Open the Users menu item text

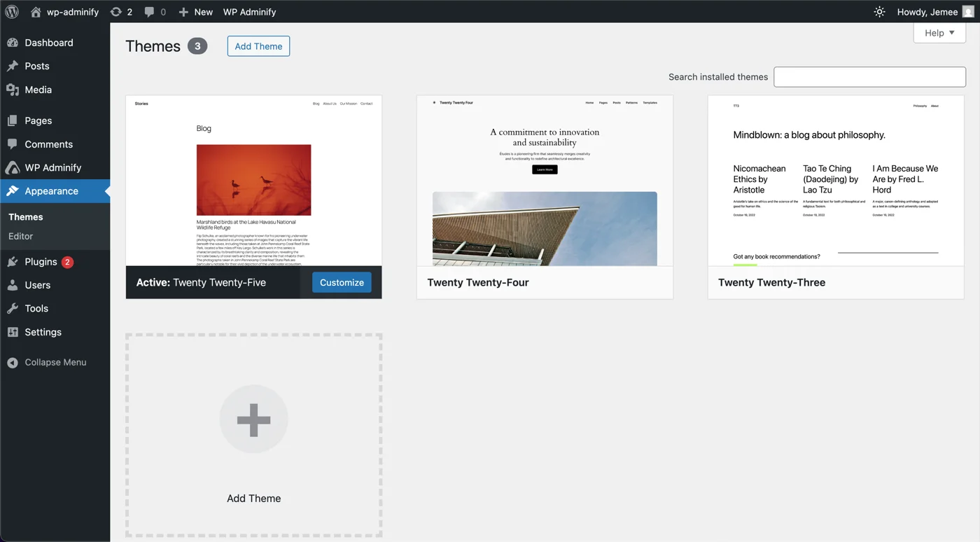tap(37, 285)
